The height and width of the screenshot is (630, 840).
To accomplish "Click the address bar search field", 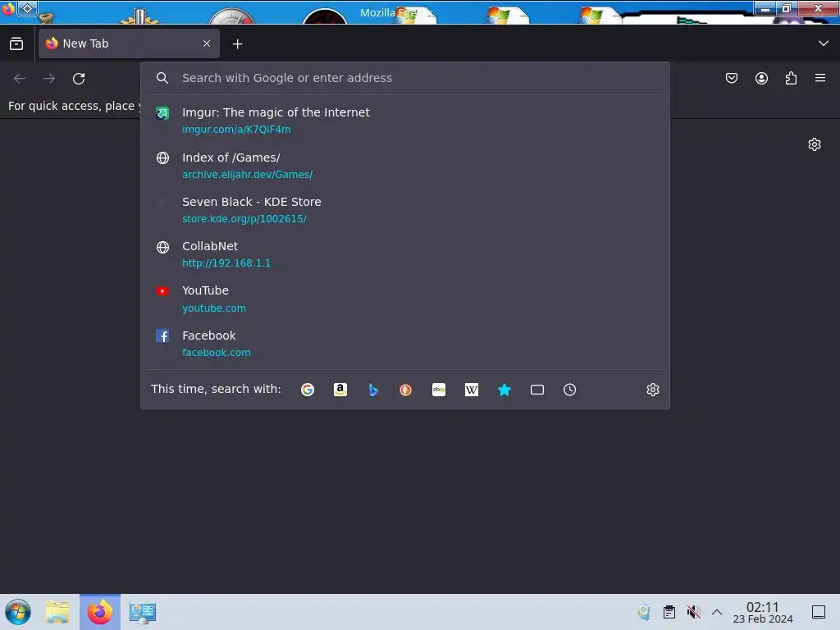I will 405,78.
